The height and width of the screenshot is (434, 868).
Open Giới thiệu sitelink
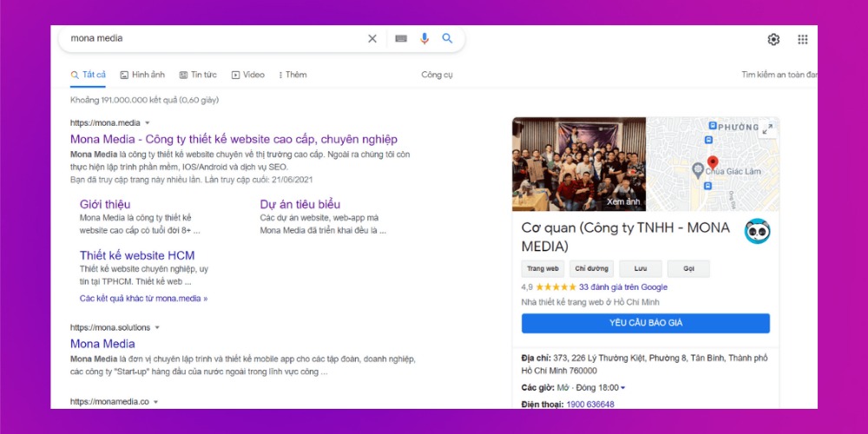105,204
